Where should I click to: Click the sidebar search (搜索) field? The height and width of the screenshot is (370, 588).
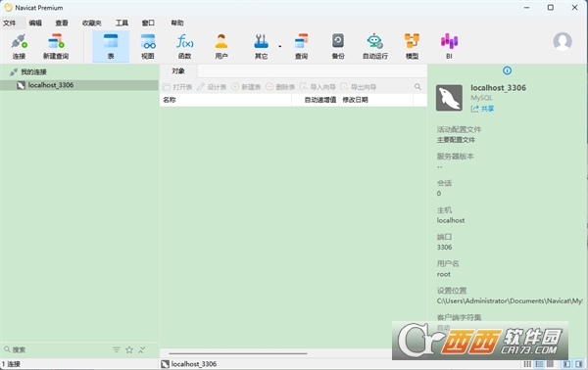pos(56,349)
